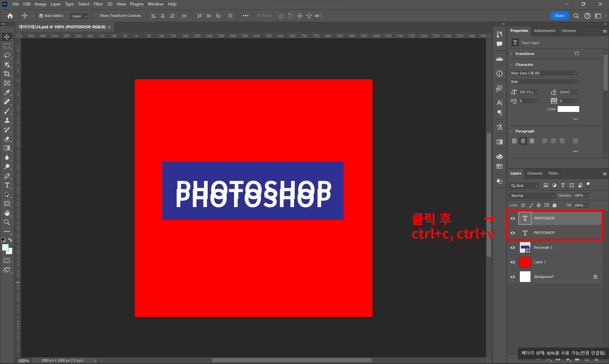Open the Image menu
Image resolution: width=609 pixels, height=364 pixels.
pyautogui.click(x=40, y=4)
